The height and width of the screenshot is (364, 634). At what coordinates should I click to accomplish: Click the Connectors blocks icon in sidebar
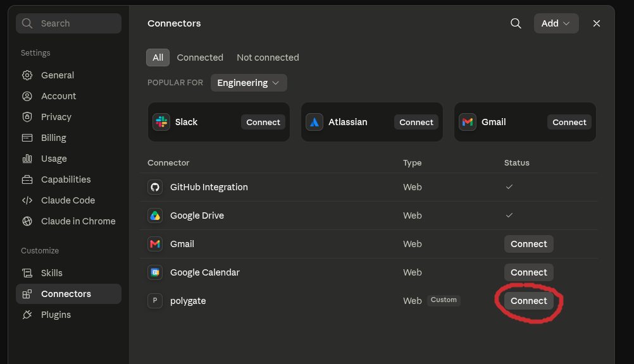[x=27, y=294]
